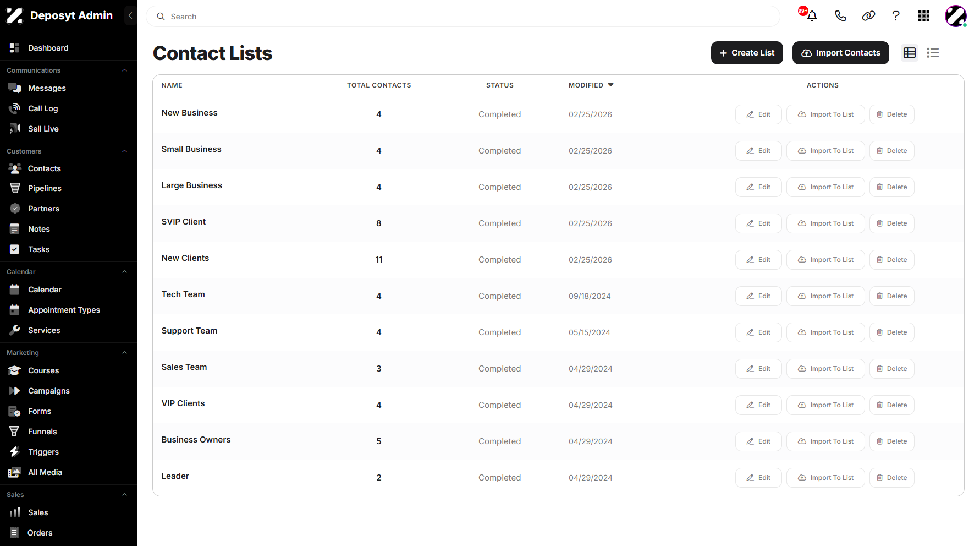Image resolution: width=980 pixels, height=546 pixels.
Task: Sort by Modified column arrow
Action: (x=611, y=85)
